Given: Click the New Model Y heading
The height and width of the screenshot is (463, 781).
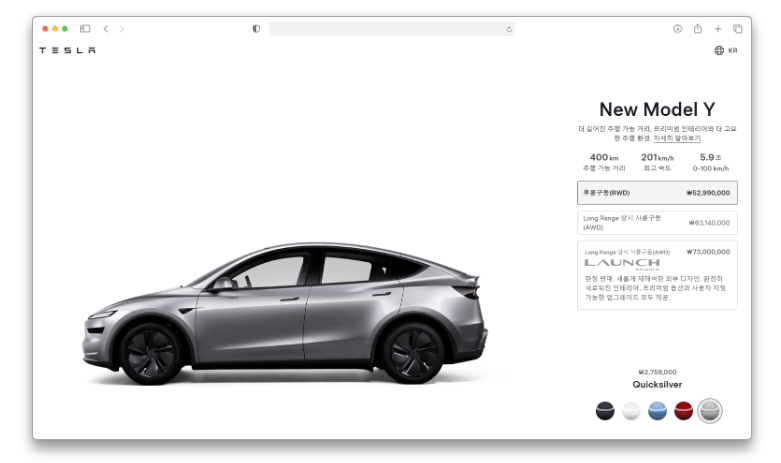Looking at the screenshot, I should pyautogui.click(x=657, y=110).
